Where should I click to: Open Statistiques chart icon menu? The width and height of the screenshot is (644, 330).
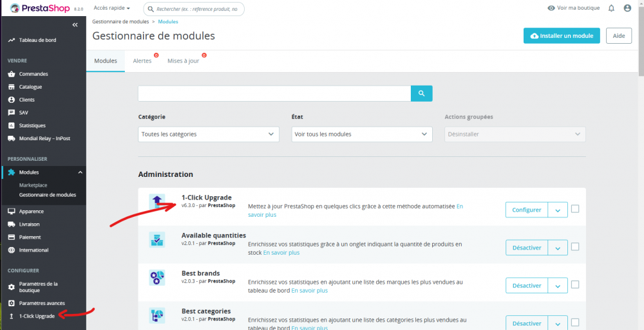(12, 125)
